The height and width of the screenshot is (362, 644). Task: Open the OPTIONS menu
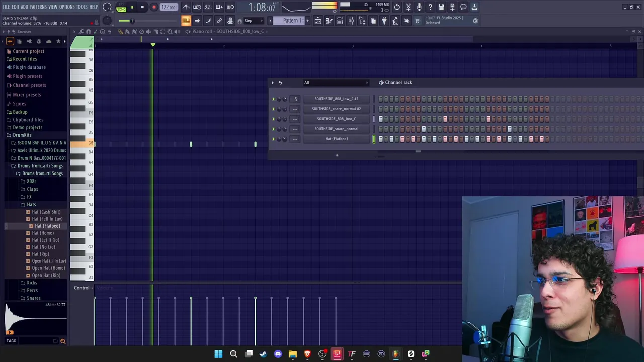click(67, 7)
